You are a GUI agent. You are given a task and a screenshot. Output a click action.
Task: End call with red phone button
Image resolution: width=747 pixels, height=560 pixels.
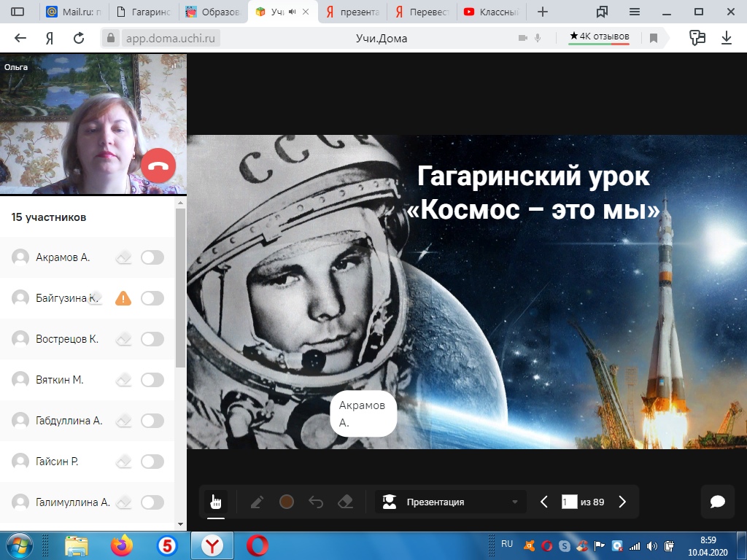(x=158, y=166)
